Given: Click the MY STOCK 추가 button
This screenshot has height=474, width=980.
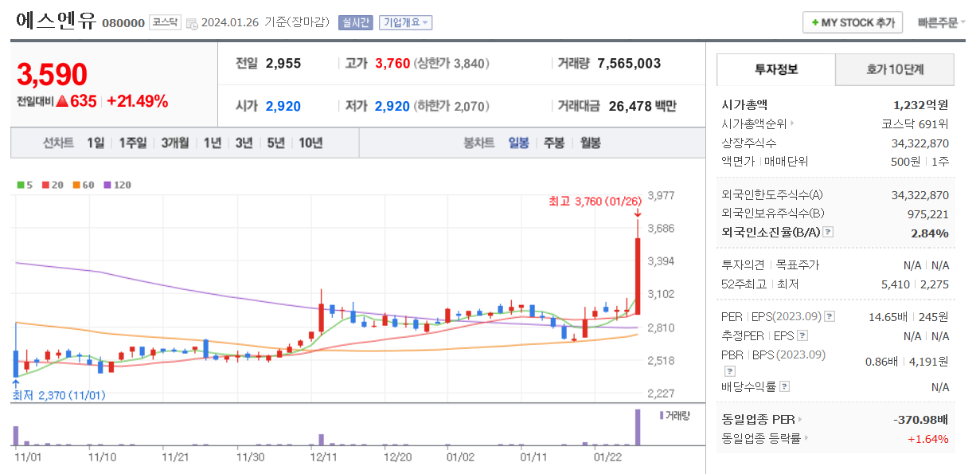Looking at the screenshot, I should pyautogui.click(x=852, y=22).
